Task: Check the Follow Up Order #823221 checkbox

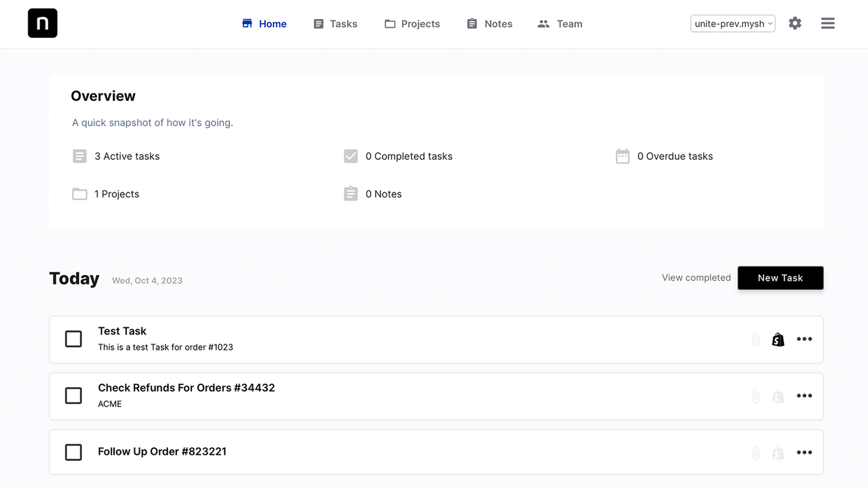Action: coord(73,452)
